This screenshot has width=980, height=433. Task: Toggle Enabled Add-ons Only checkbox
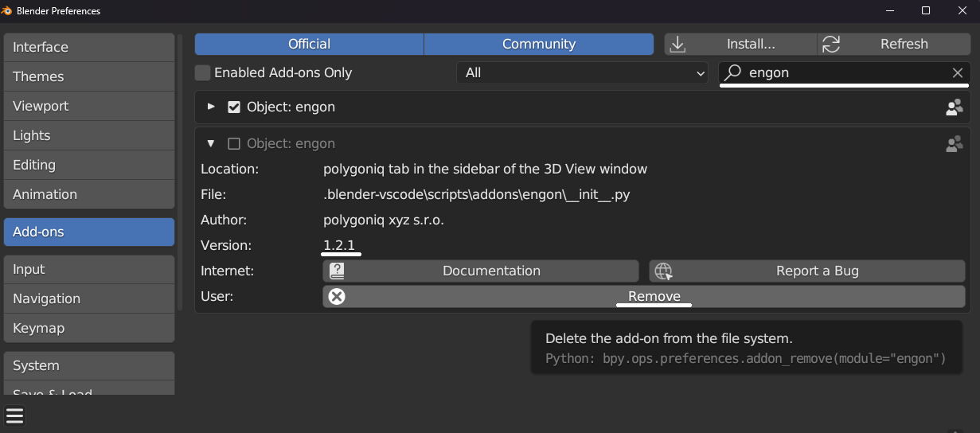pyautogui.click(x=203, y=72)
